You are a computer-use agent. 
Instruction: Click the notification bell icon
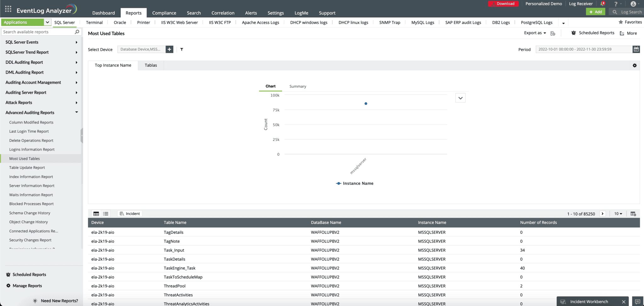pyautogui.click(x=602, y=4)
